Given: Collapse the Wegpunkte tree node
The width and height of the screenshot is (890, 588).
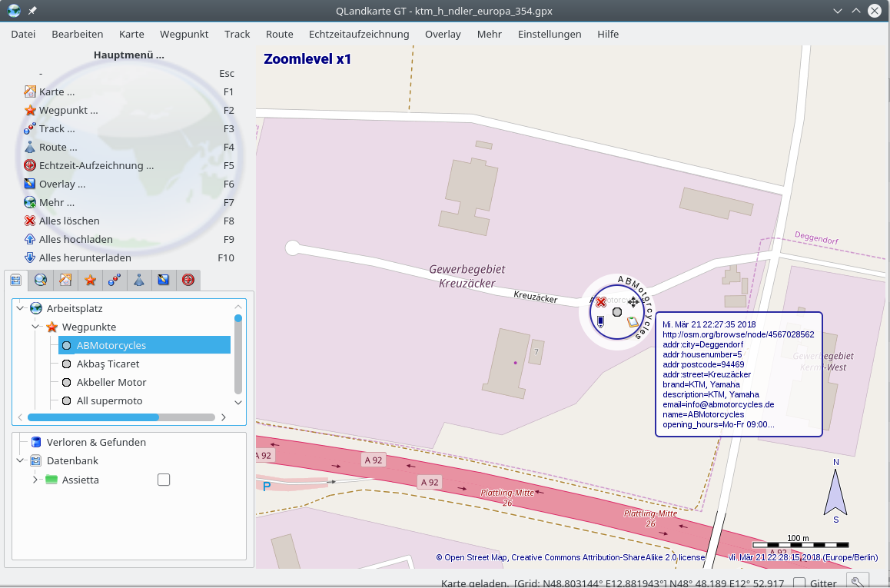Looking at the screenshot, I should pos(36,327).
